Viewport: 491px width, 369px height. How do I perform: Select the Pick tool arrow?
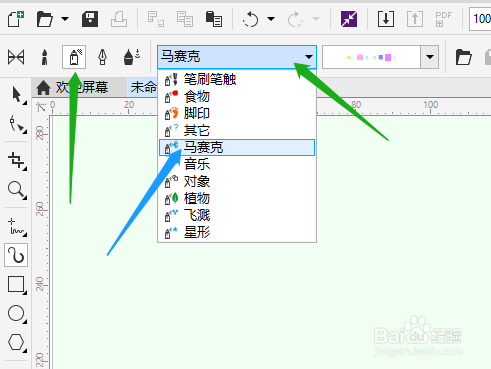click(x=17, y=95)
